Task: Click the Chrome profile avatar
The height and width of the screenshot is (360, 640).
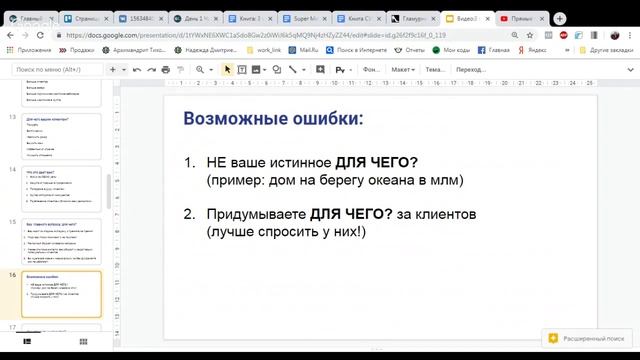Action: coord(615,36)
